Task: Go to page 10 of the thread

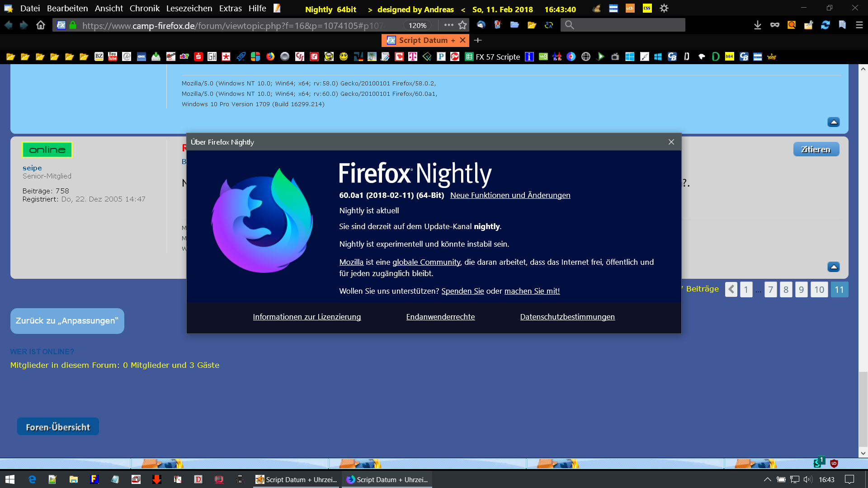Action: tap(819, 290)
